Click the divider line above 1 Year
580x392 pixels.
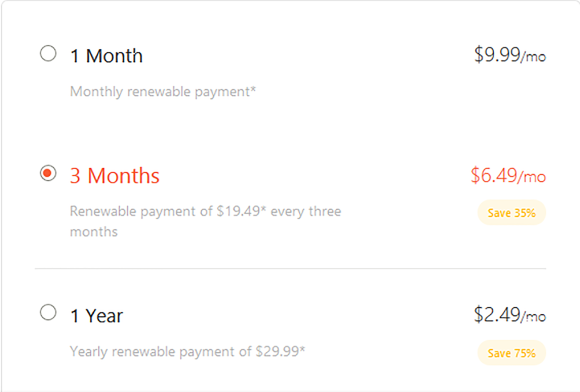tap(290, 268)
